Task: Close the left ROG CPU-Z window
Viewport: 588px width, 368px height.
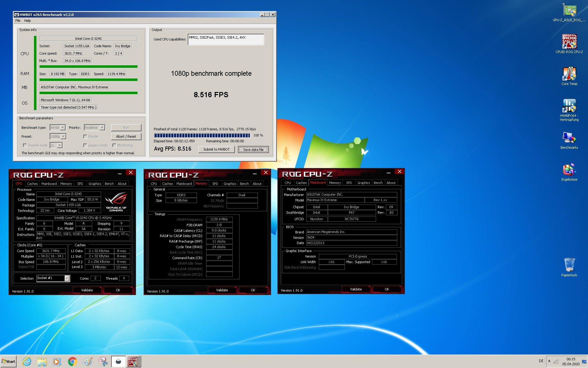Action: click(x=131, y=173)
